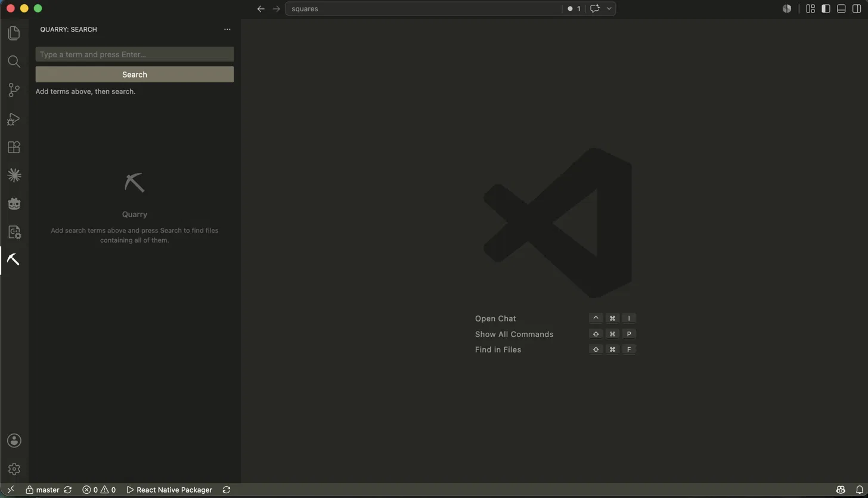The image size is (868, 498).
Task: Toggle the bottom panel
Action: (841, 9)
